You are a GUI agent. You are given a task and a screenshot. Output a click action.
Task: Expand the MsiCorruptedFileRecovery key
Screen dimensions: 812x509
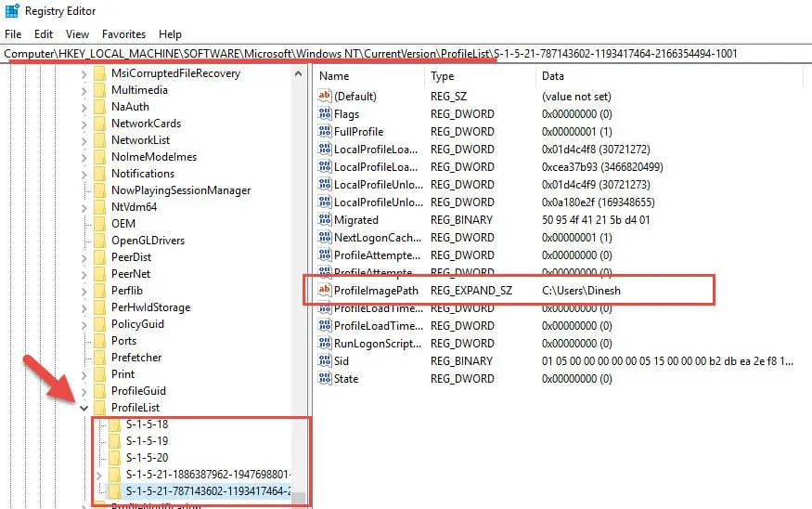click(84, 74)
